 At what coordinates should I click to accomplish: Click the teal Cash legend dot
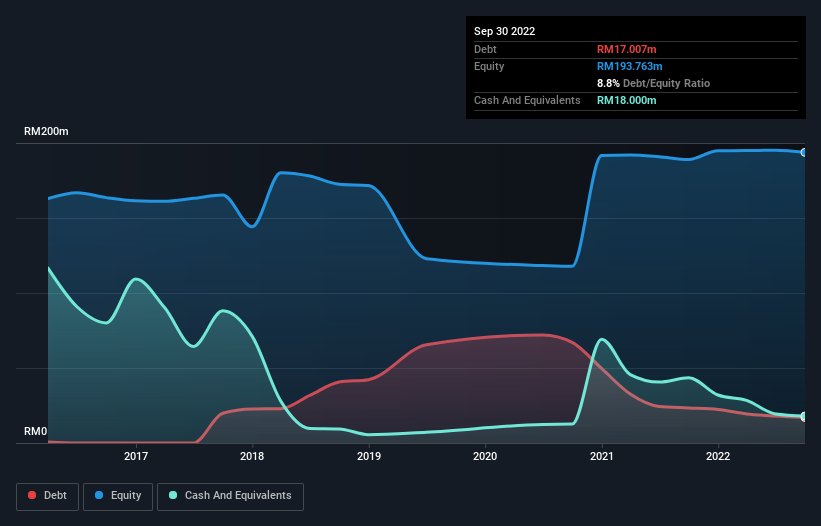tap(173, 495)
